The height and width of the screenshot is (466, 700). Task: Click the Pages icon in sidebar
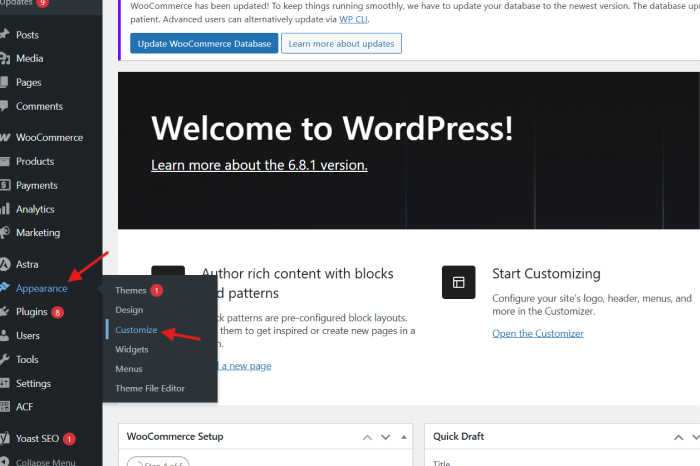coord(4,82)
